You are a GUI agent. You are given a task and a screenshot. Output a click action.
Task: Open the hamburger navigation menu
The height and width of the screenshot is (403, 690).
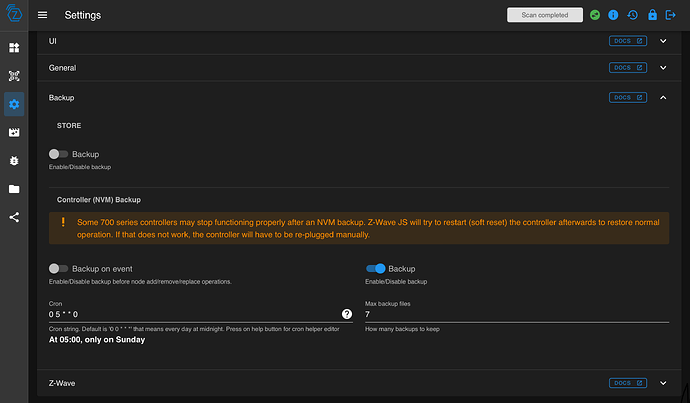pyautogui.click(x=42, y=15)
